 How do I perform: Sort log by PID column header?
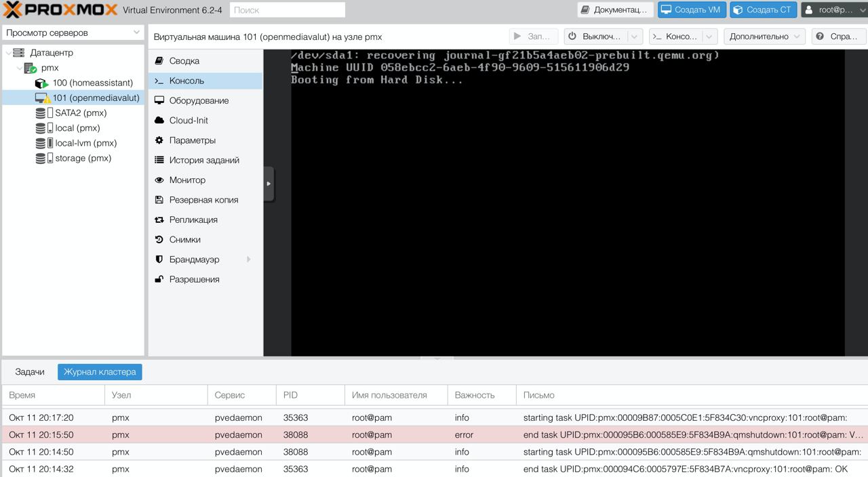[x=310, y=395]
